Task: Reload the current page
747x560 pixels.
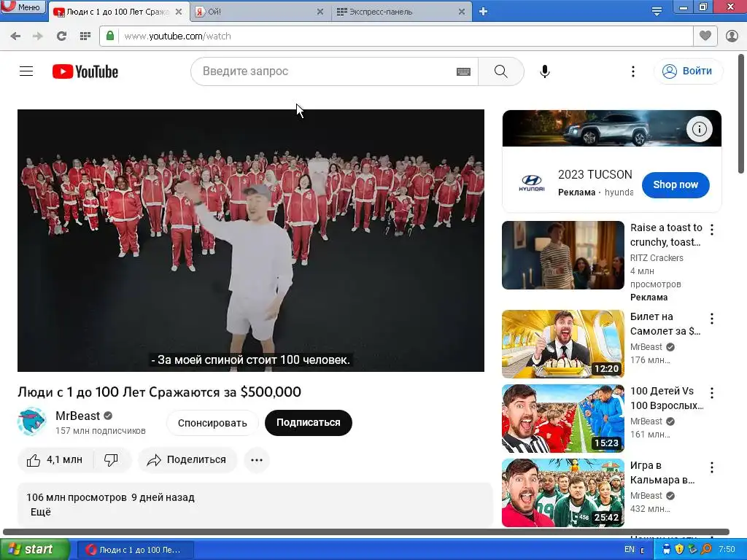Action: pos(61,36)
